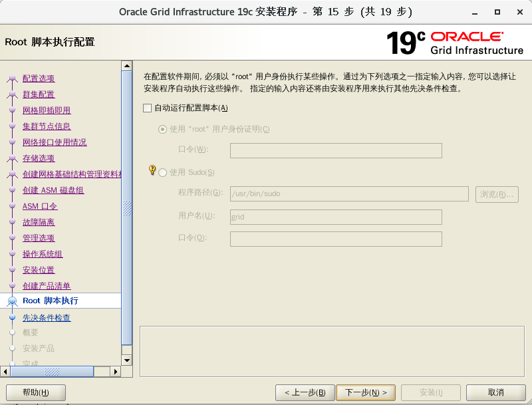Click the step node icon beside 先决条件检查
Screen dimensions: 532x405
point(13,317)
